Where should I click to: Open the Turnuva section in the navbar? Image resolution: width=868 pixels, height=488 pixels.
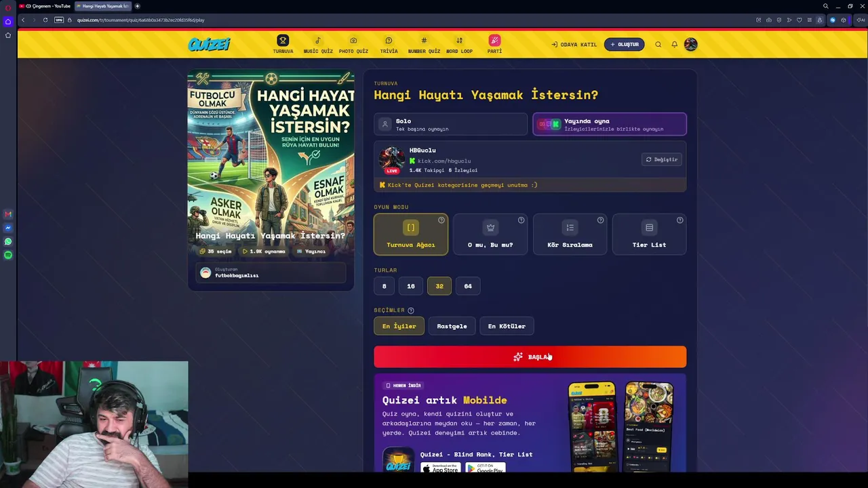[x=283, y=45]
